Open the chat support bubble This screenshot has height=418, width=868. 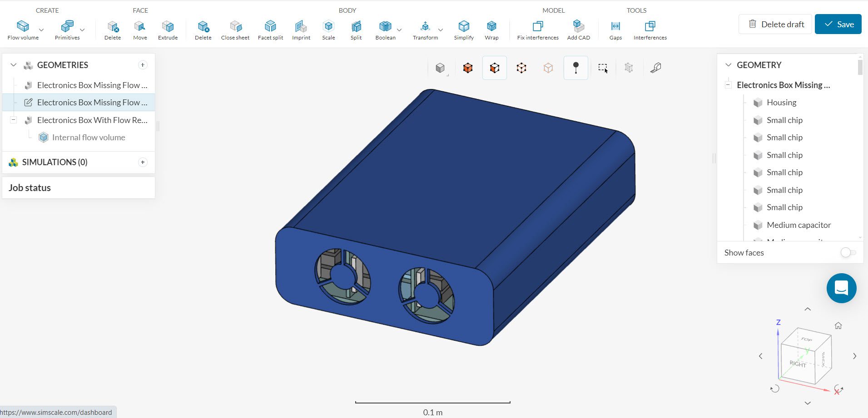click(x=841, y=288)
